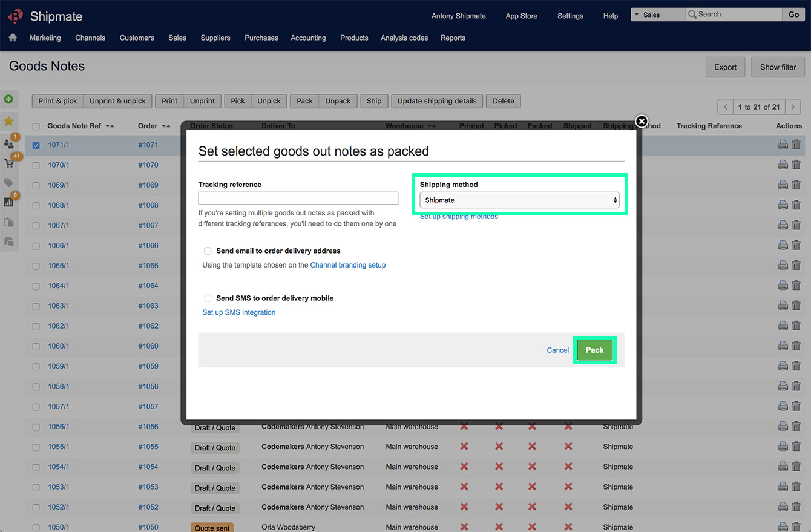The width and height of the screenshot is (811, 532).
Task: Open the star favourites icon in sidebar
Action: tap(8, 121)
